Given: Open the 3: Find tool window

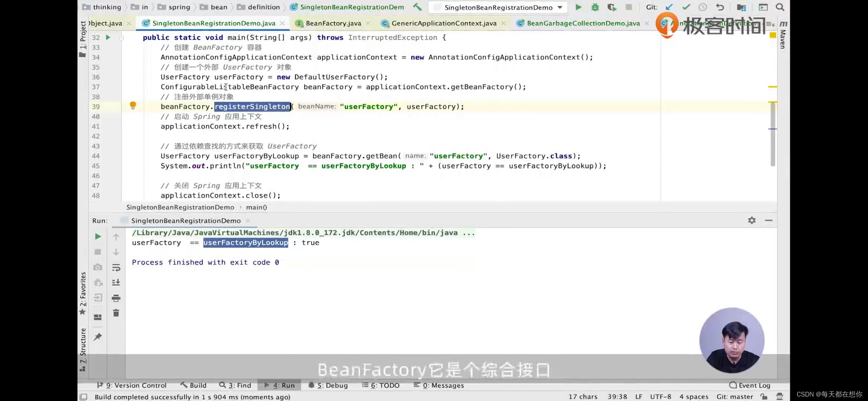Looking at the screenshot, I should [235, 385].
